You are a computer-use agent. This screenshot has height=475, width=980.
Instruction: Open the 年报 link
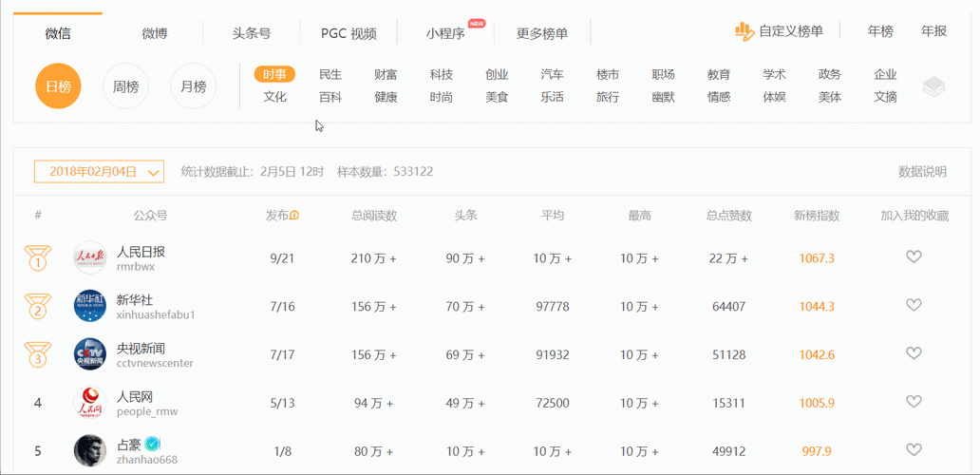click(933, 31)
